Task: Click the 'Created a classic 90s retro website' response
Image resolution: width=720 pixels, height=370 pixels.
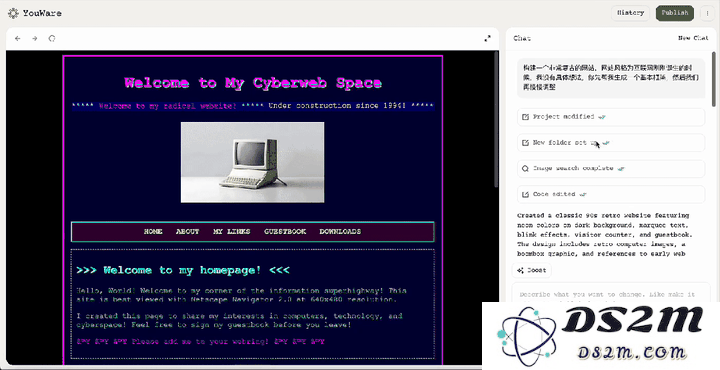Action: click(604, 234)
